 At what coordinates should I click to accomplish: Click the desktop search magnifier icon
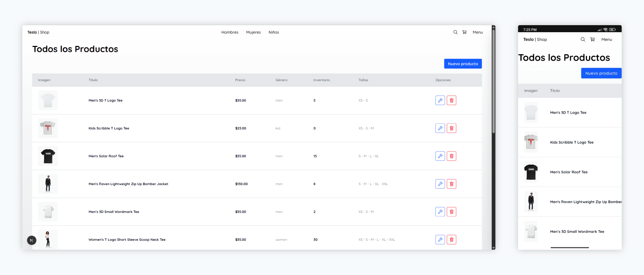click(x=455, y=32)
